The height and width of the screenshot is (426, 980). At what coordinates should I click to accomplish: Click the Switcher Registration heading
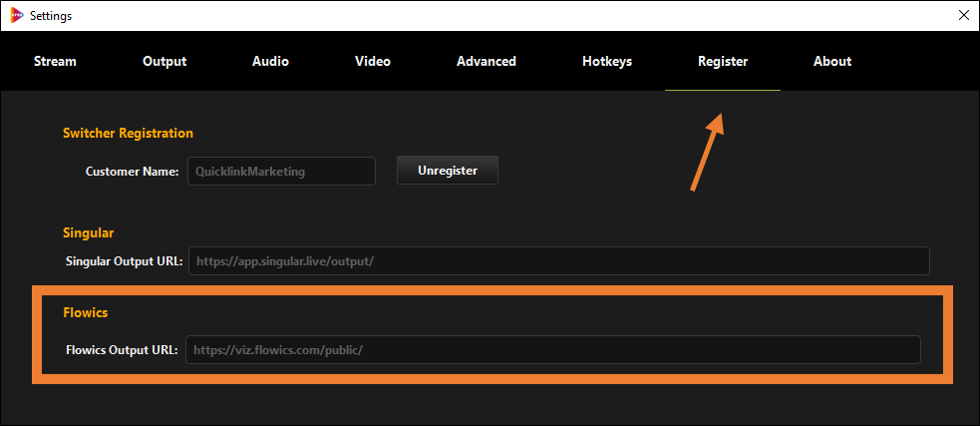[129, 133]
